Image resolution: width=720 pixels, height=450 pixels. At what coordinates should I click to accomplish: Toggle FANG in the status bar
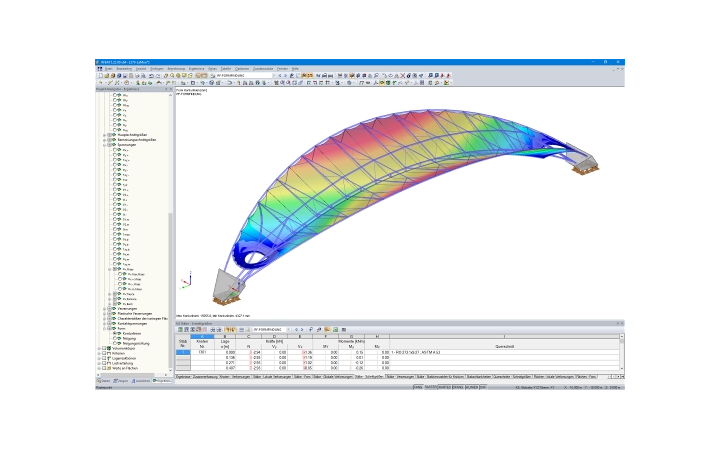[x=417, y=387]
